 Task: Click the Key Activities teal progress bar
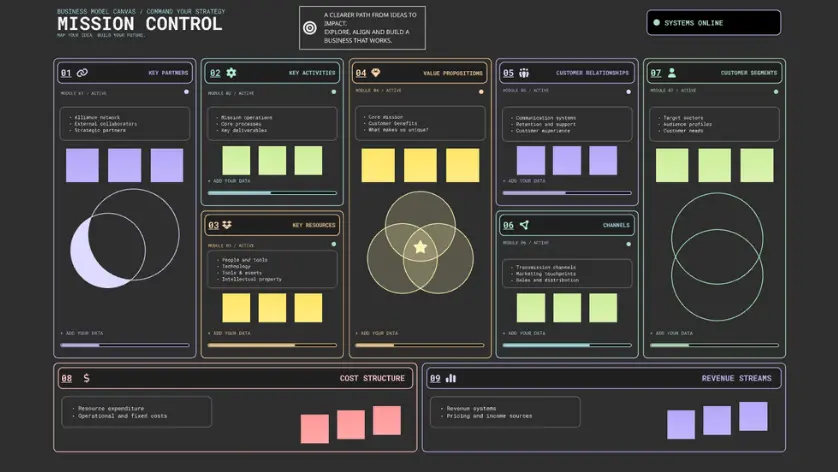coord(272,192)
